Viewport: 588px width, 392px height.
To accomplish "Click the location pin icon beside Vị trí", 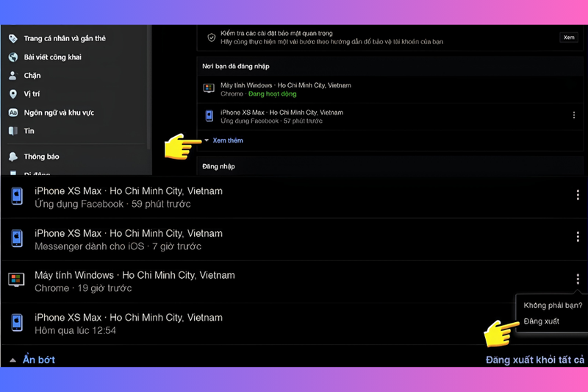I will tap(13, 94).
